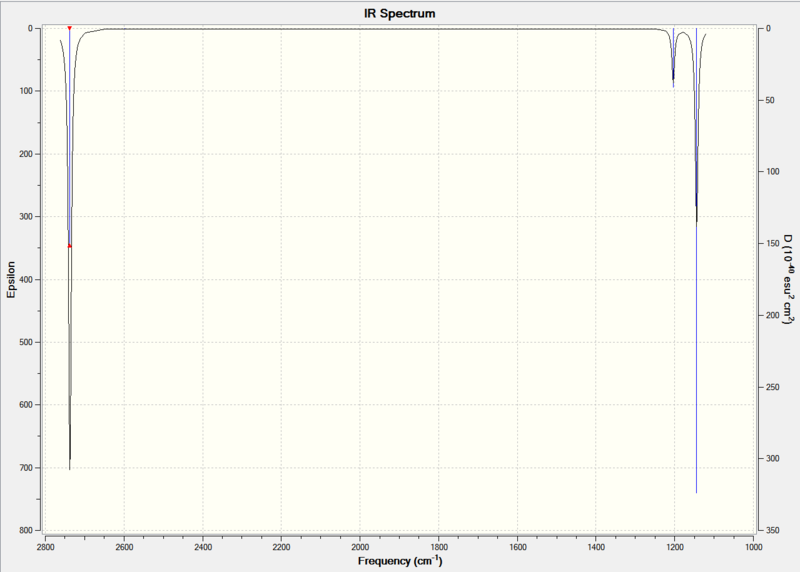Click the 1600 frequency tick label
This screenshot has width=800, height=572.
(x=518, y=547)
